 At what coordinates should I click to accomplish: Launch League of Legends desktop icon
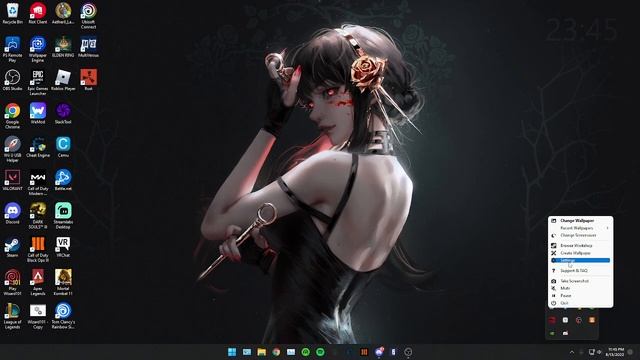coord(13,316)
